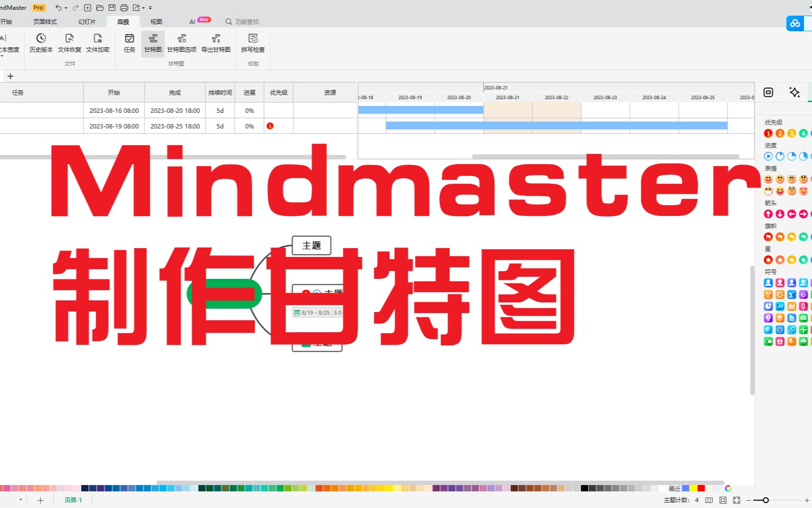Insert priority 1 marker icon

coord(768,133)
